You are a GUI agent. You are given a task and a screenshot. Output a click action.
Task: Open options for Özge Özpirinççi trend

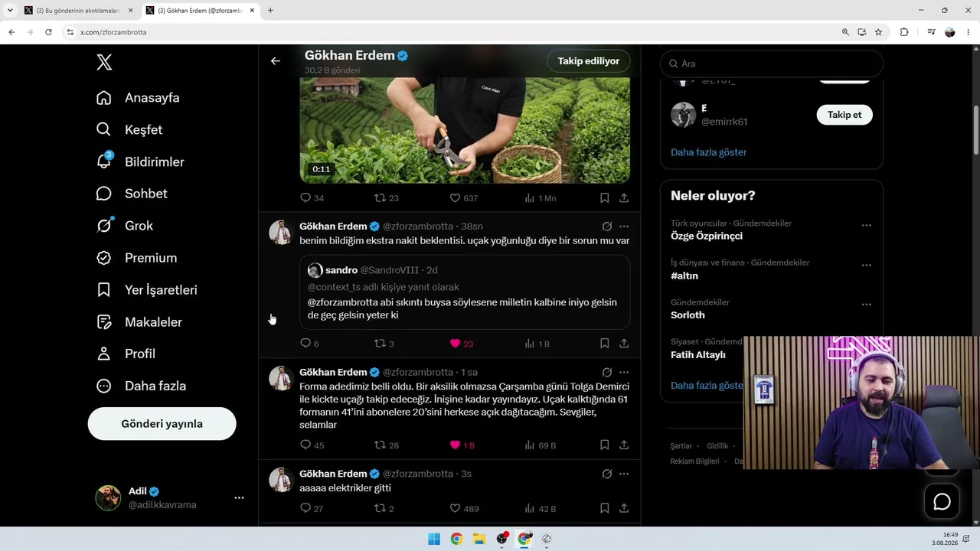coord(867,226)
